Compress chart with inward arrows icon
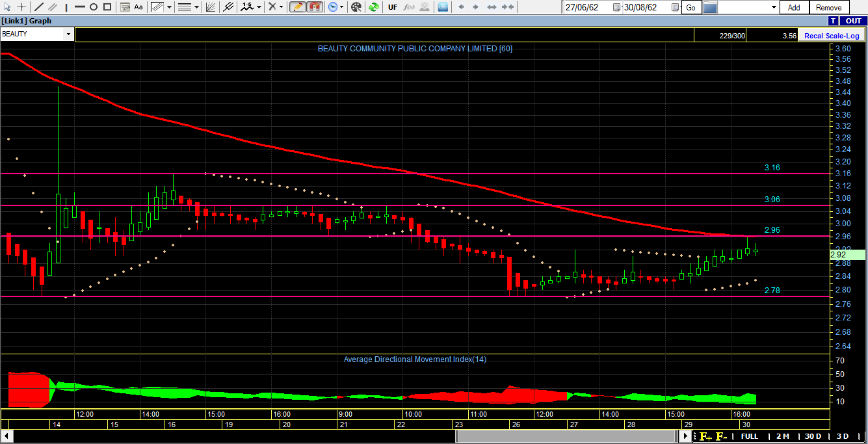This screenshot has width=868, height=444. (x=508, y=7)
